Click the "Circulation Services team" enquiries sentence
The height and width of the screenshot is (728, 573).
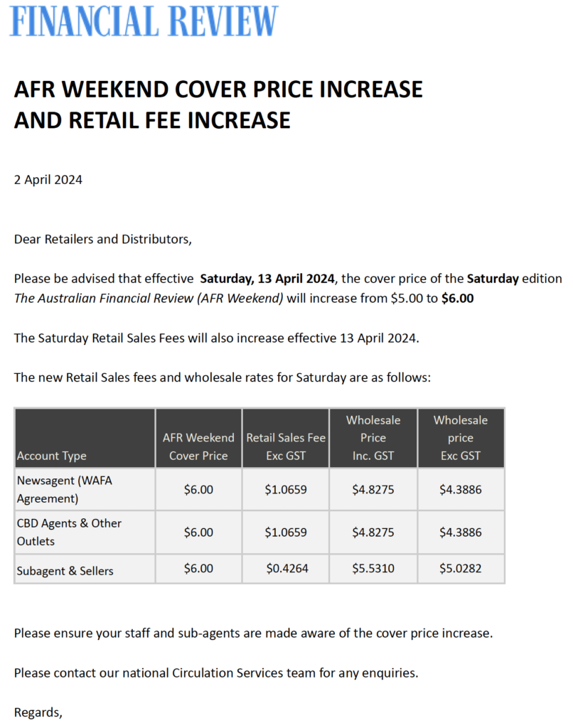[216, 672]
